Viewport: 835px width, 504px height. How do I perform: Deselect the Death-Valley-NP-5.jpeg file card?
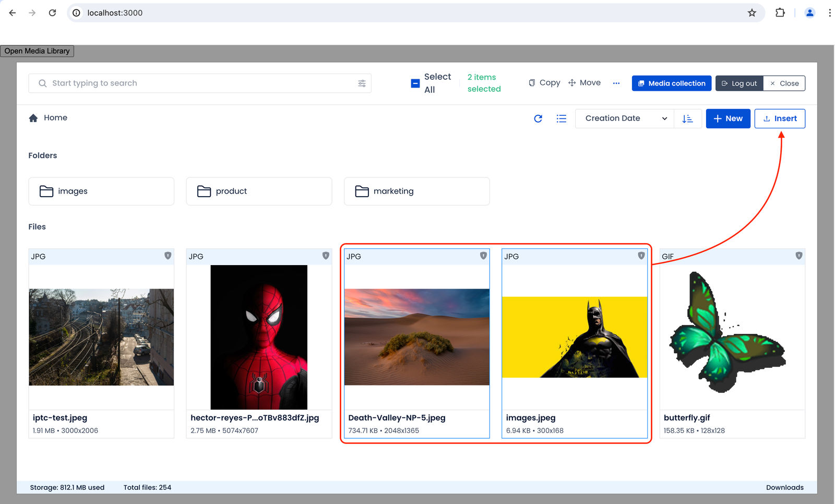417,343
